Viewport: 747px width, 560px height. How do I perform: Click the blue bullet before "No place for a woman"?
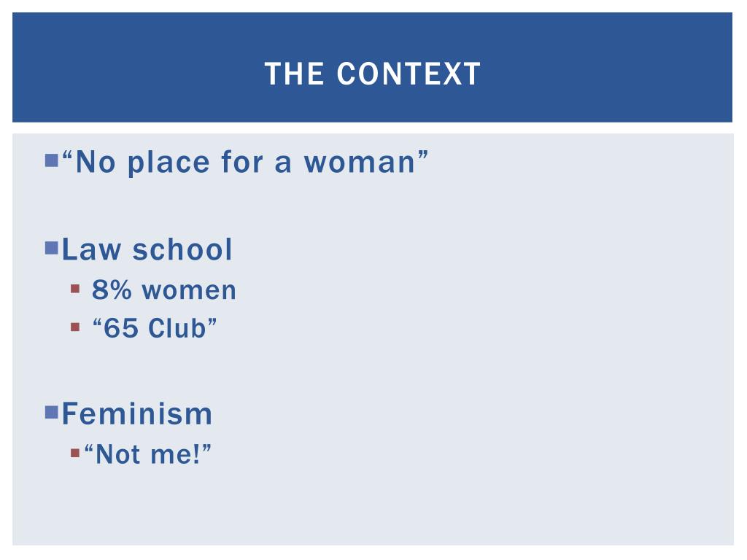tap(52, 160)
